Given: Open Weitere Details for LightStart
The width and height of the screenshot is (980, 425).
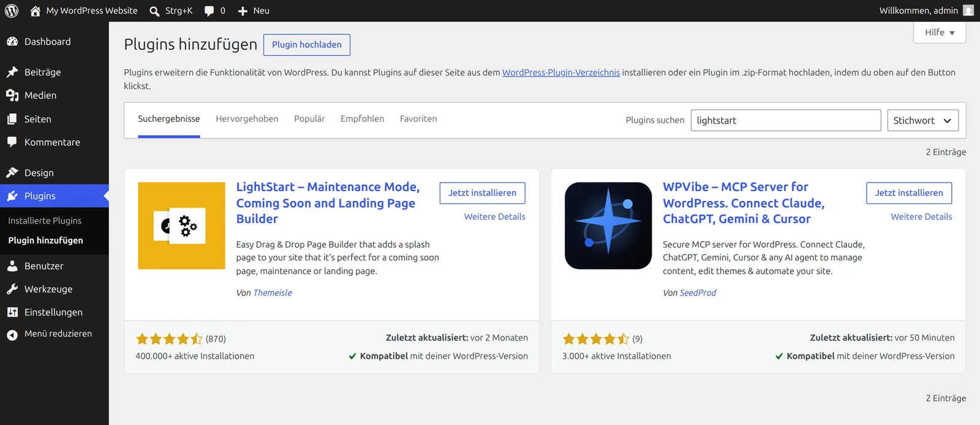Looking at the screenshot, I should pos(495,217).
